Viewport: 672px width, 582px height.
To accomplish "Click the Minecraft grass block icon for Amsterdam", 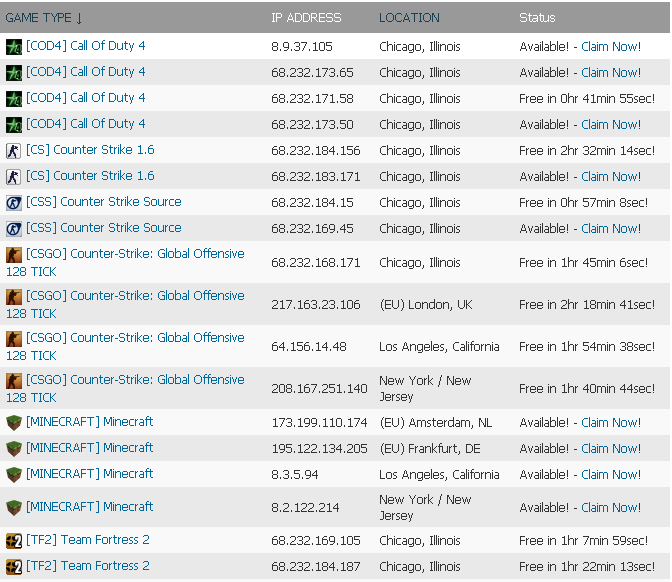I will tap(14, 423).
